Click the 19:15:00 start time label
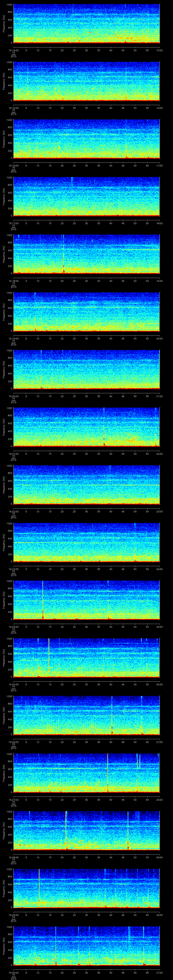This screenshot has width=173, height=980. pyautogui.click(x=13, y=108)
